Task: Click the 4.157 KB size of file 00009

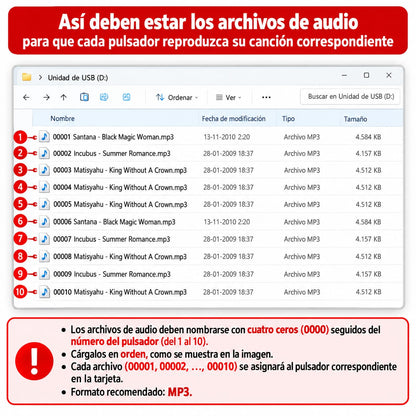Action: tap(368, 274)
